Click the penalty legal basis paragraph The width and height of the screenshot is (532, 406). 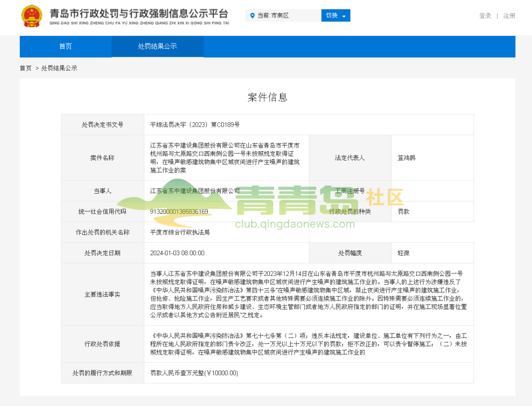pos(308,344)
